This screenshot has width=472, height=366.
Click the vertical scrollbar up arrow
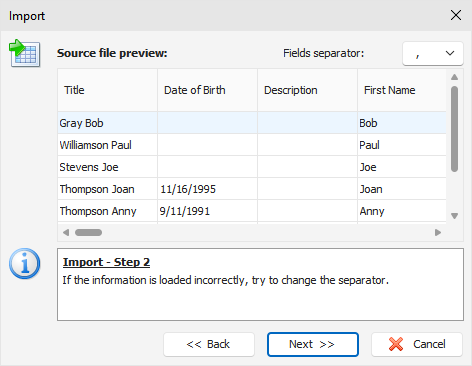click(x=454, y=77)
